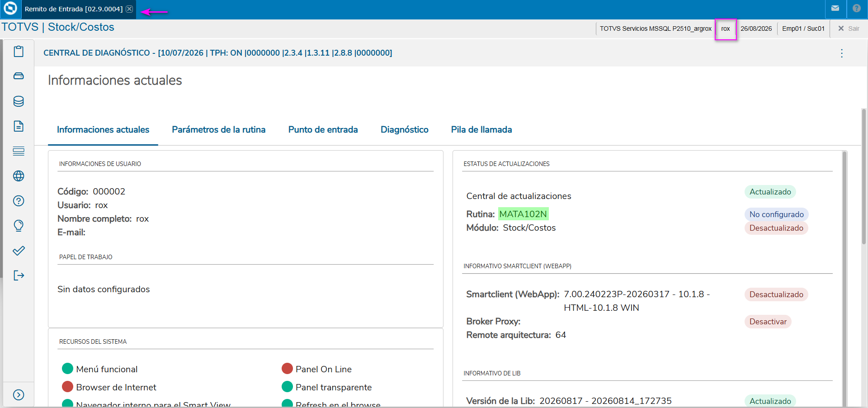
Task: Click the red Browser de Internet status dot
Action: (x=67, y=387)
